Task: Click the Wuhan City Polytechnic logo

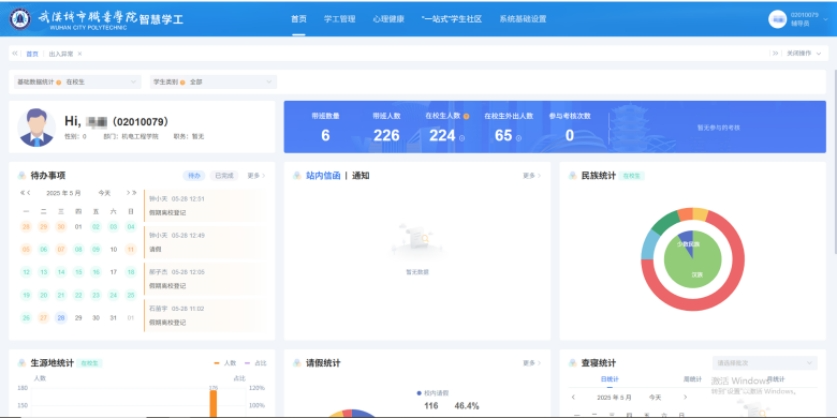Action: (x=20, y=19)
